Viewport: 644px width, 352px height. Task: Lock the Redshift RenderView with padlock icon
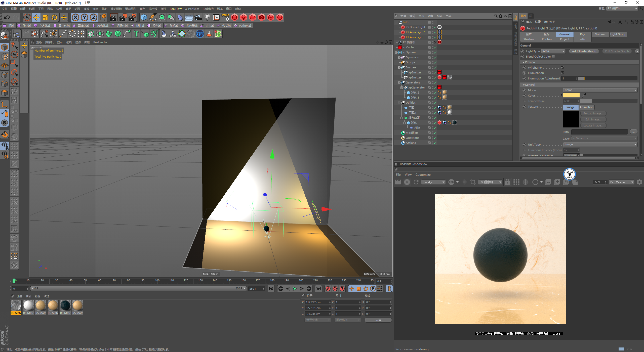click(507, 182)
